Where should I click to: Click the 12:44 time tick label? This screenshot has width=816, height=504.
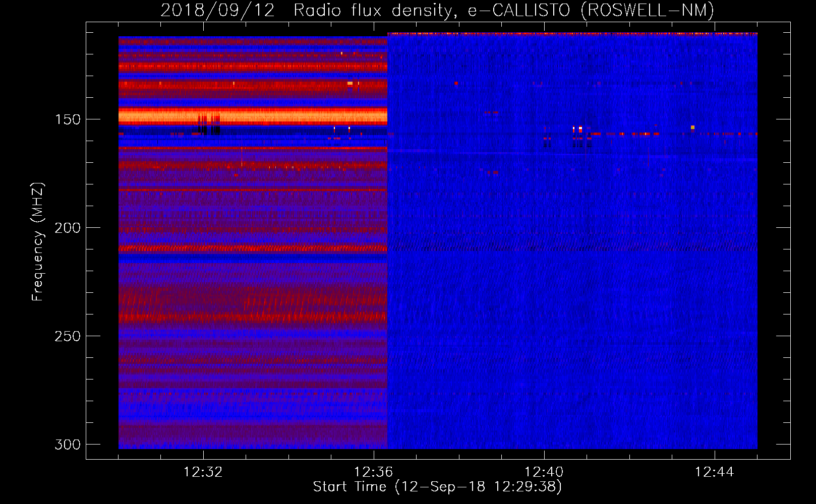[x=715, y=472]
